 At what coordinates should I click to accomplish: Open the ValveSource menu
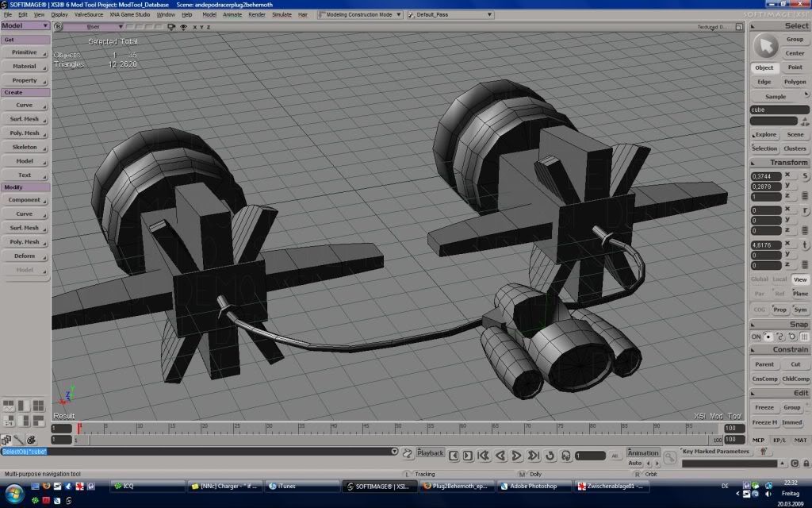coord(89,15)
